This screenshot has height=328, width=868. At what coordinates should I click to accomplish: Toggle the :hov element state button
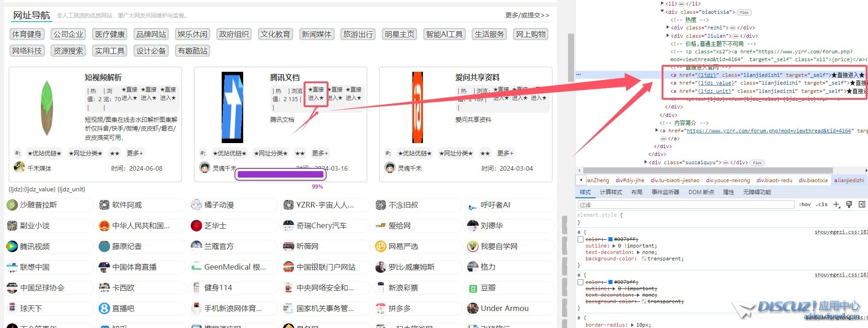click(x=804, y=205)
